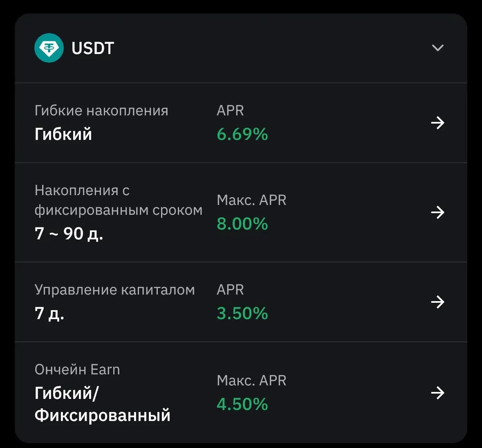Image resolution: width=482 pixels, height=448 pixels.
Task: Click the Гибкие накопления heading
Action: click(x=101, y=110)
